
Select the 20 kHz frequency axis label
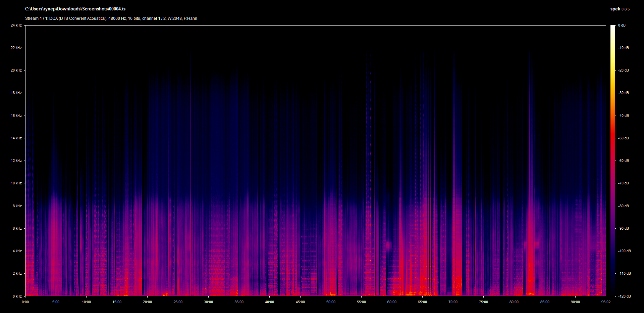(x=16, y=70)
